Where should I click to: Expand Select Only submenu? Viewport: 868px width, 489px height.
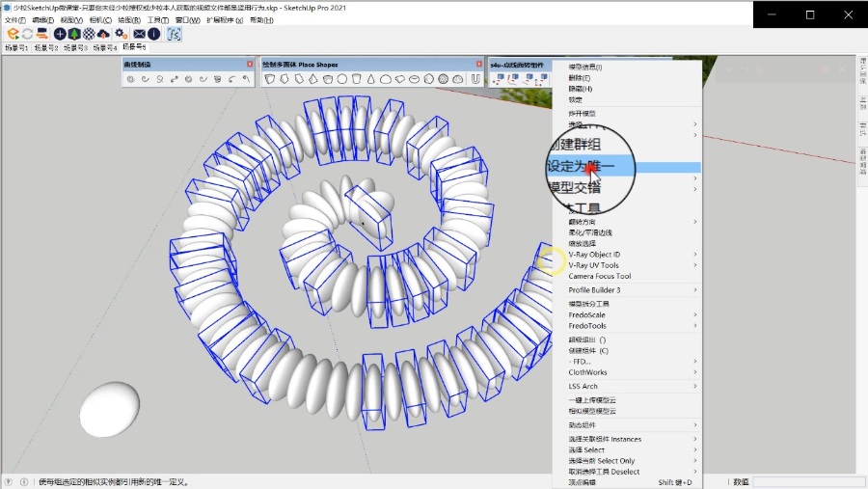point(627,461)
